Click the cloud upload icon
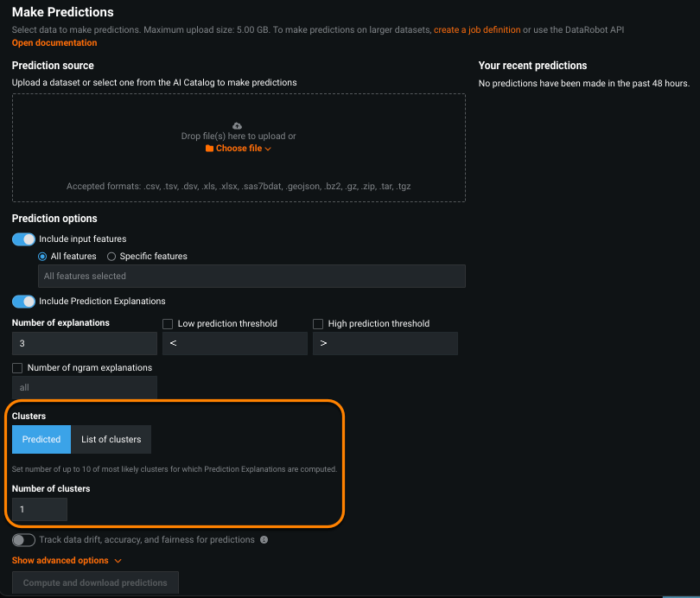 coord(238,126)
